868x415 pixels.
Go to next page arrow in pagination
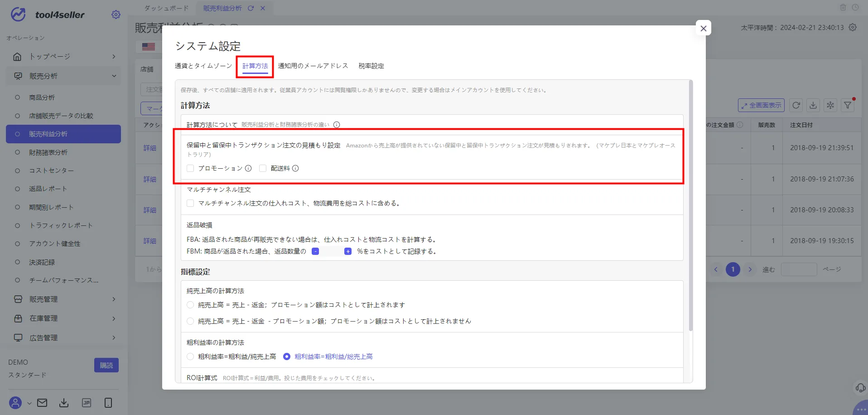[x=750, y=269]
